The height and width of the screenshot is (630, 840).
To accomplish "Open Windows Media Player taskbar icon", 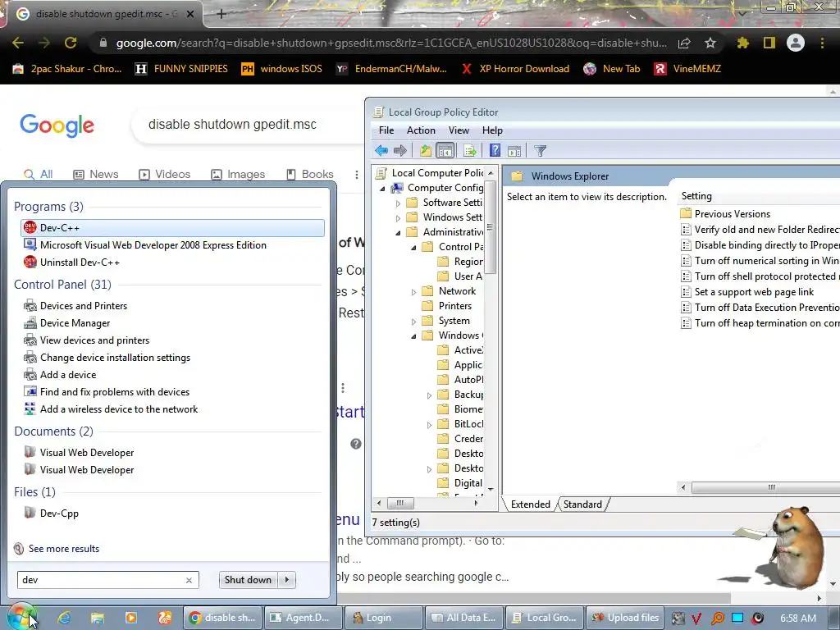I will [130, 618].
